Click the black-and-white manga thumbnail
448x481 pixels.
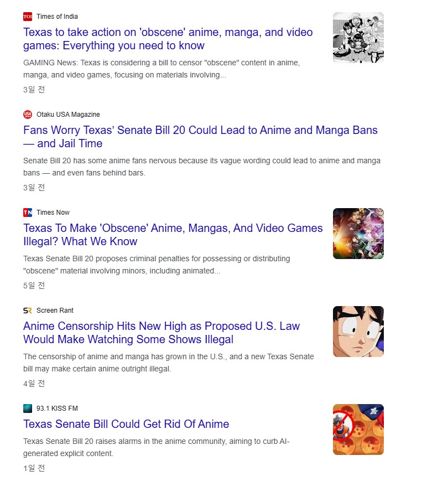358,38
